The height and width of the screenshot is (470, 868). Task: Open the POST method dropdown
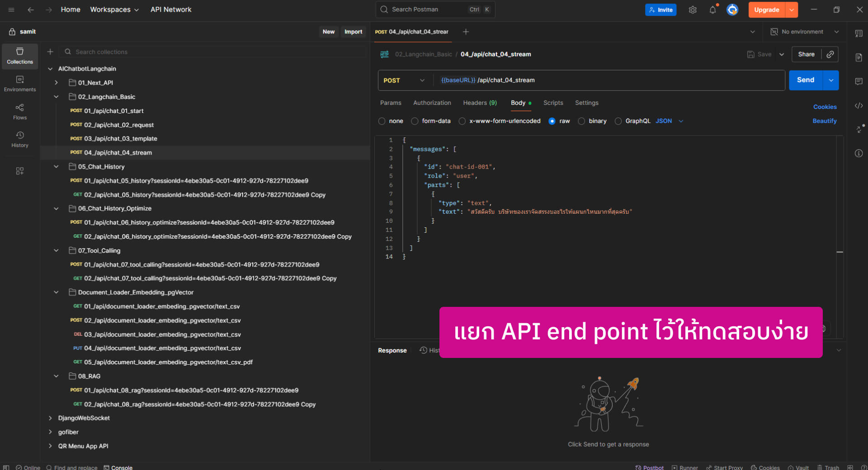coord(404,80)
